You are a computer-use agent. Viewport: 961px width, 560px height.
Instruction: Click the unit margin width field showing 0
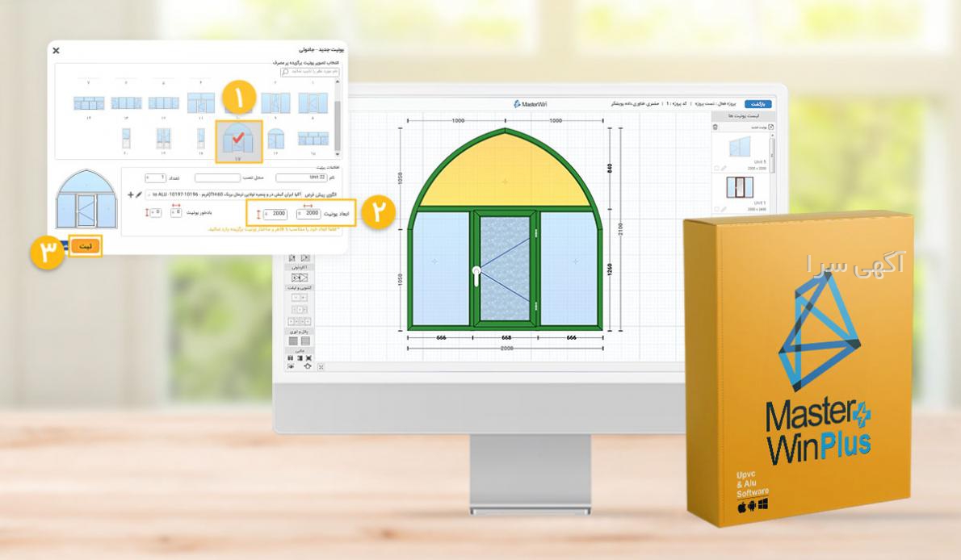(176, 212)
